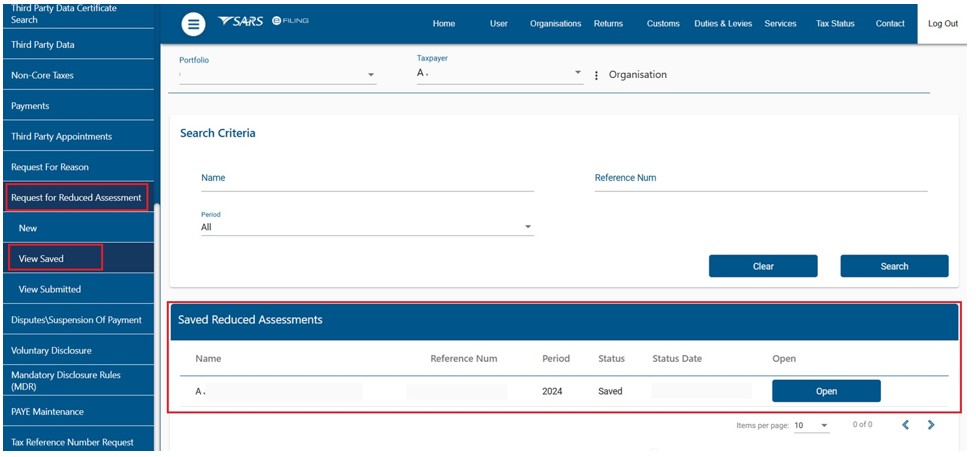The width and height of the screenshot is (976, 457).
Task: Open Request For Reason in sidebar
Action: [x=78, y=167]
